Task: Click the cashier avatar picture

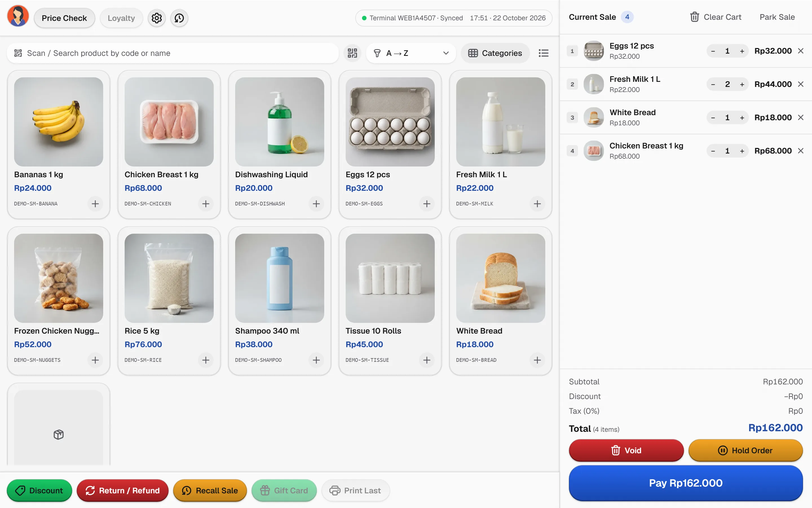Action: (x=18, y=16)
